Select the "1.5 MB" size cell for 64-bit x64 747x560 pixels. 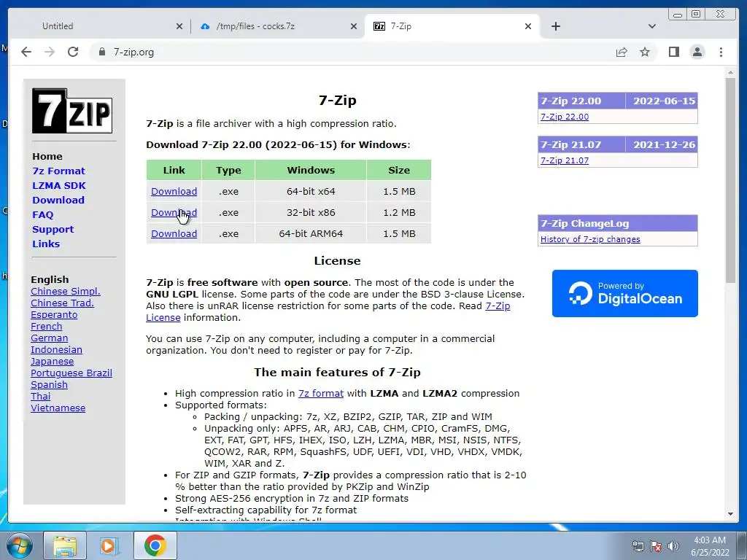(399, 192)
